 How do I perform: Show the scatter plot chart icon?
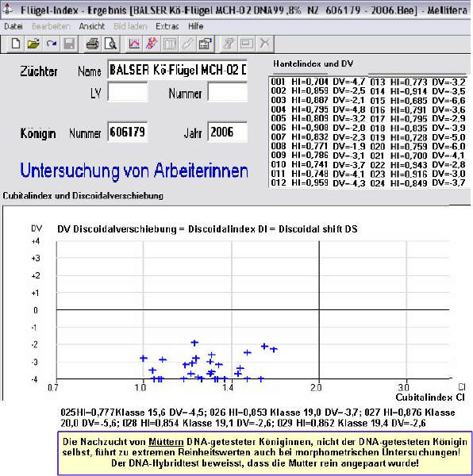click(152, 44)
